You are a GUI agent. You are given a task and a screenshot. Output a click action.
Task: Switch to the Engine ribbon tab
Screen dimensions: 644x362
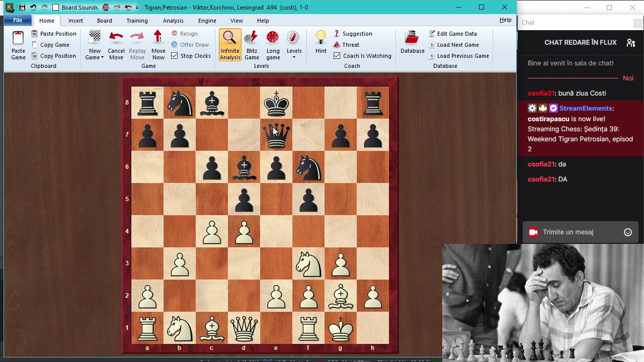(207, 21)
